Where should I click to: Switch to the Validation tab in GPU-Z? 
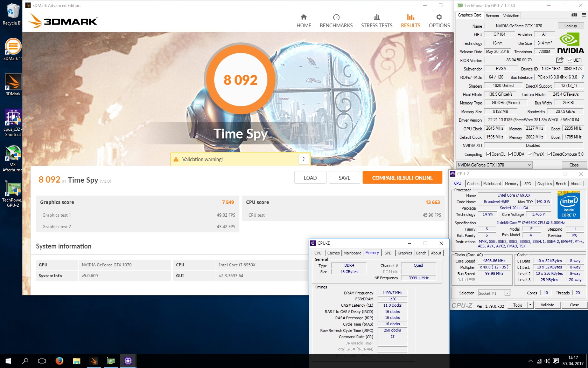pos(511,16)
